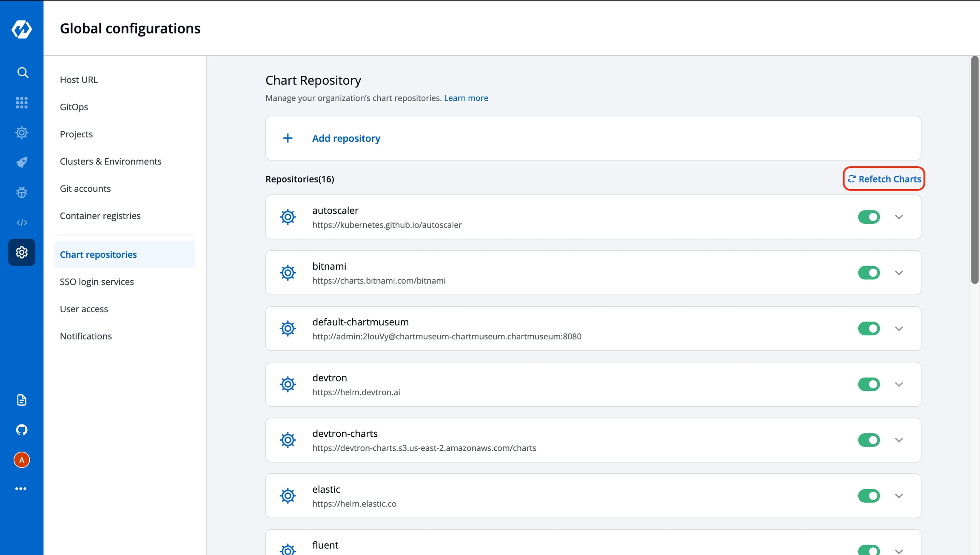The width and height of the screenshot is (980, 555).
Task: Open the bulk edit code icon
Action: [22, 222]
